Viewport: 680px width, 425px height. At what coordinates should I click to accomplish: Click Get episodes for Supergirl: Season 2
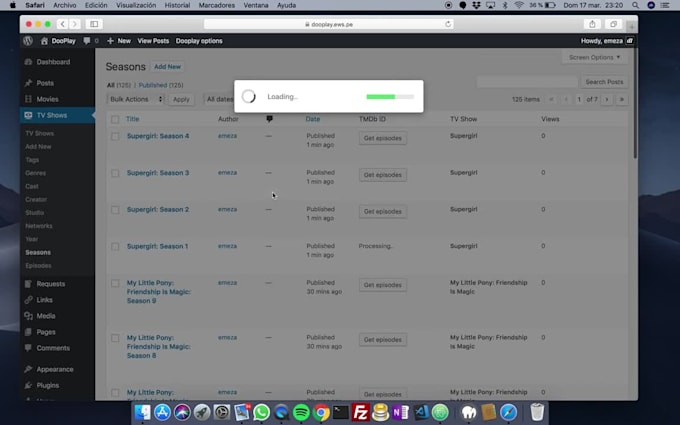coord(382,211)
